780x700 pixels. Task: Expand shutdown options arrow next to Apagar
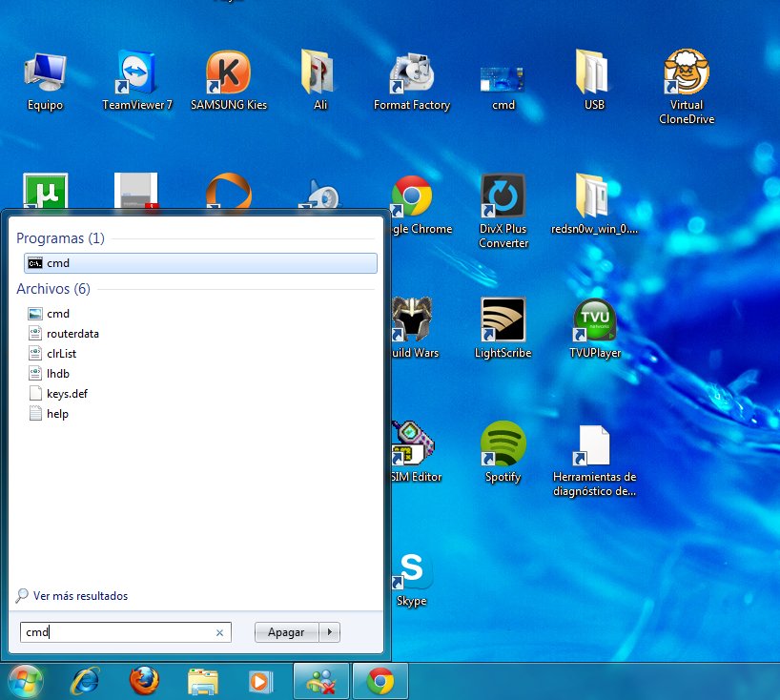coord(329,632)
